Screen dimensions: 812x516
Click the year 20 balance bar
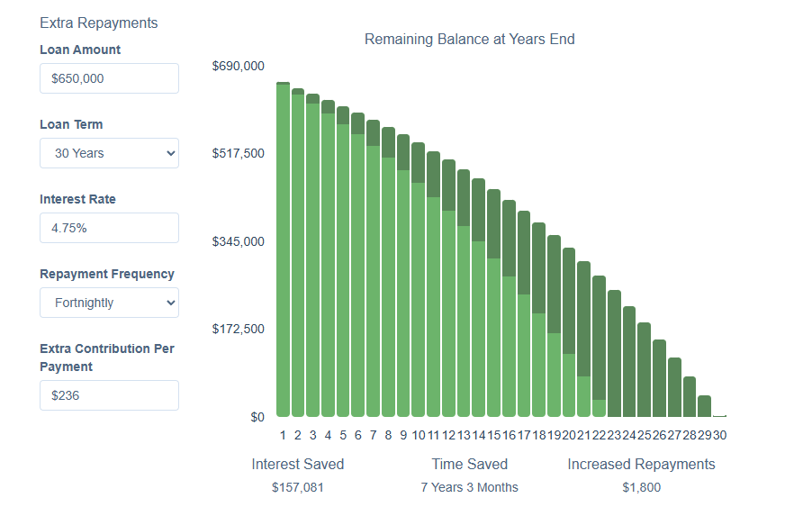pos(569,378)
